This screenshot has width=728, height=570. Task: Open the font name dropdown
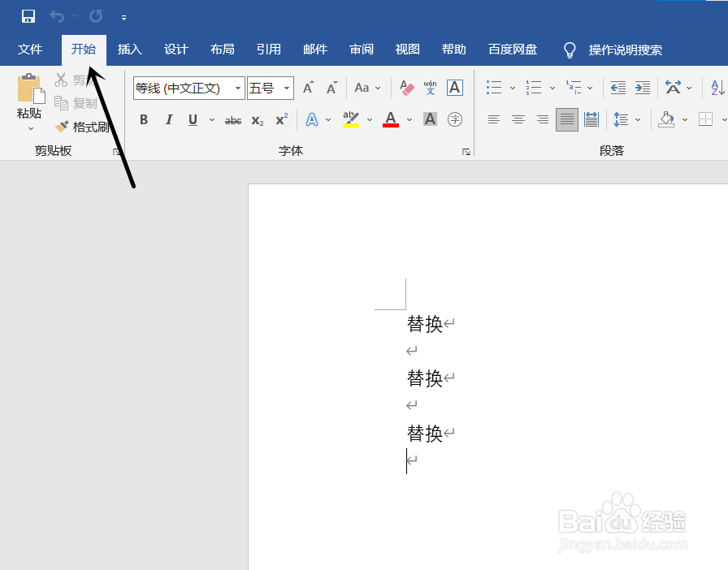click(x=236, y=88)
